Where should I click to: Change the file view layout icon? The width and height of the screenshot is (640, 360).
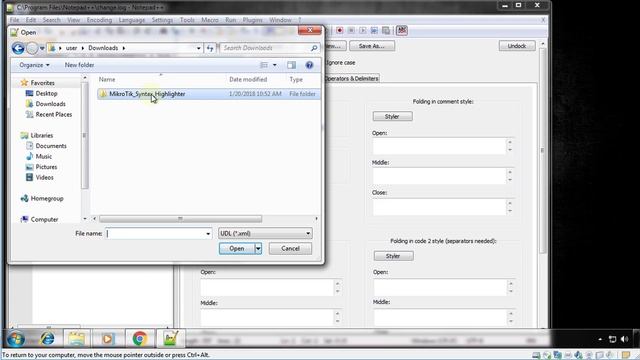click(x=264, y=65)
